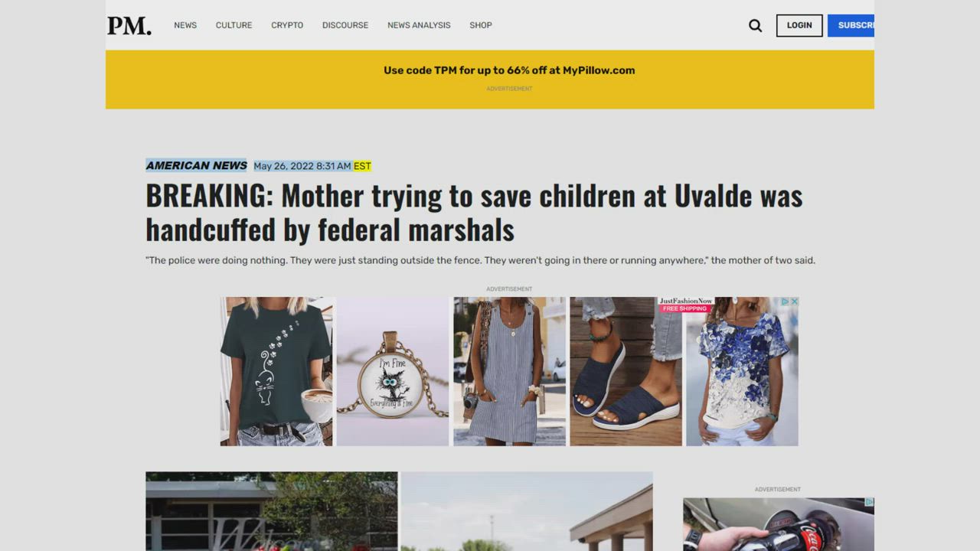The image size is (980, 551).
Task: Open AdChoices icon on Coca-Cola sidebar ad
Action: [x=870, y=502]
